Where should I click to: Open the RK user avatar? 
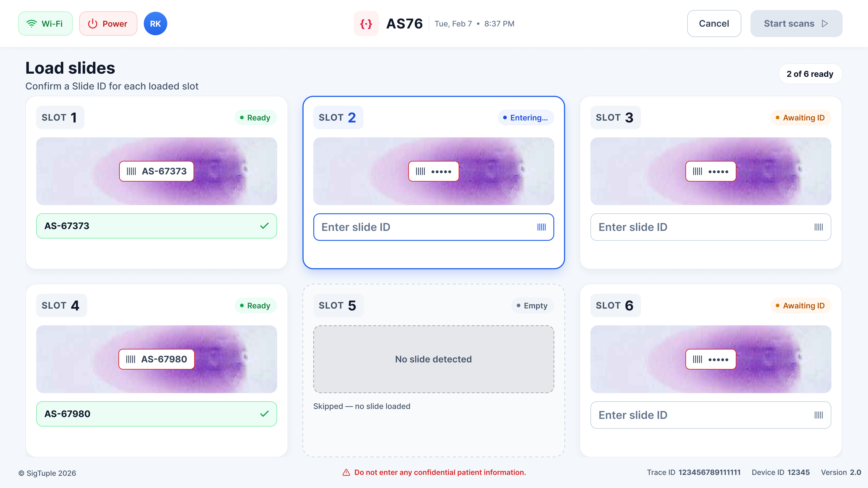pyautogui.click(x=155, y=23)
